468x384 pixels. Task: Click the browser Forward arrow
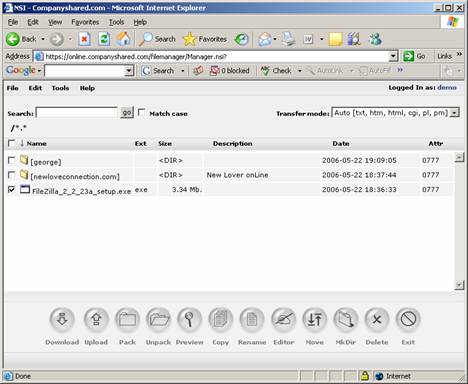tap(57, 39)
